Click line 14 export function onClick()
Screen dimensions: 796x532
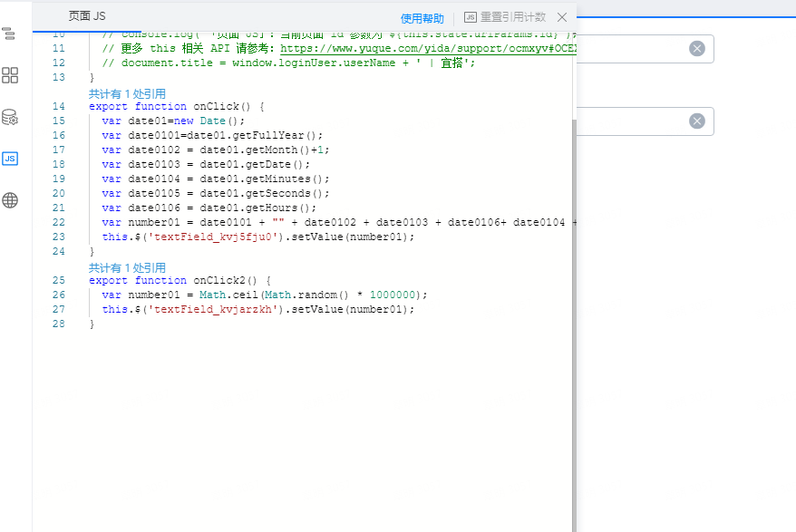[177, 107]
